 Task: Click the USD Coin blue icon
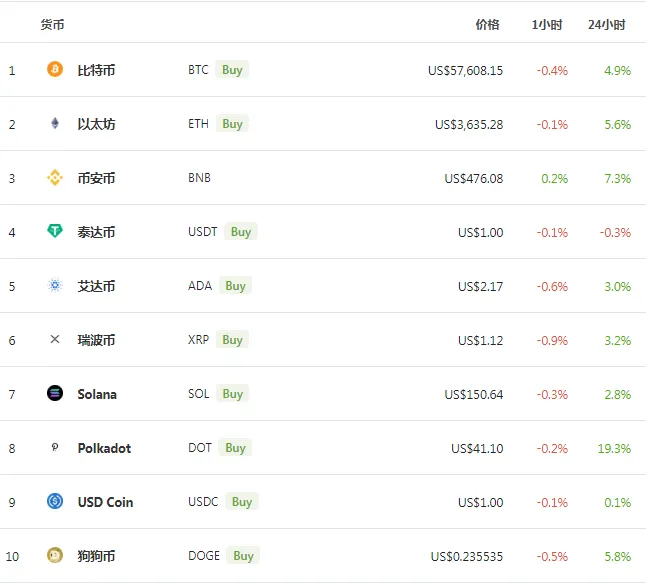tap(55, 501)
